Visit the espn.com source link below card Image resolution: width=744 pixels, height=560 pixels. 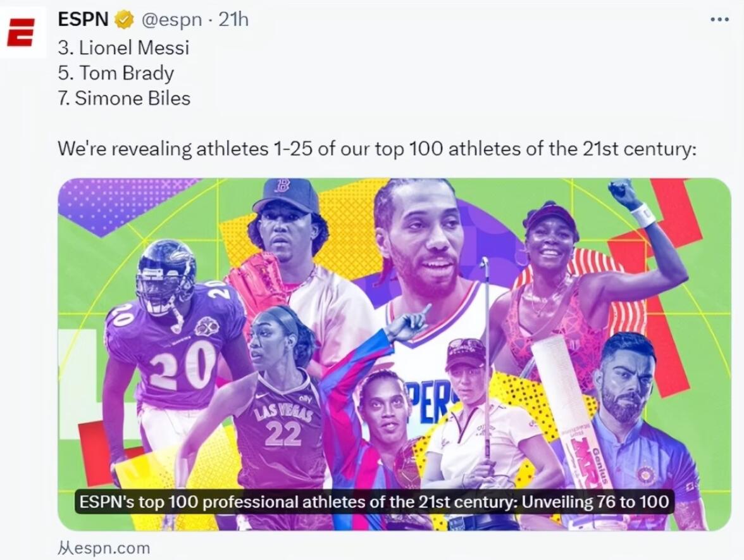(x=103, y=548)
